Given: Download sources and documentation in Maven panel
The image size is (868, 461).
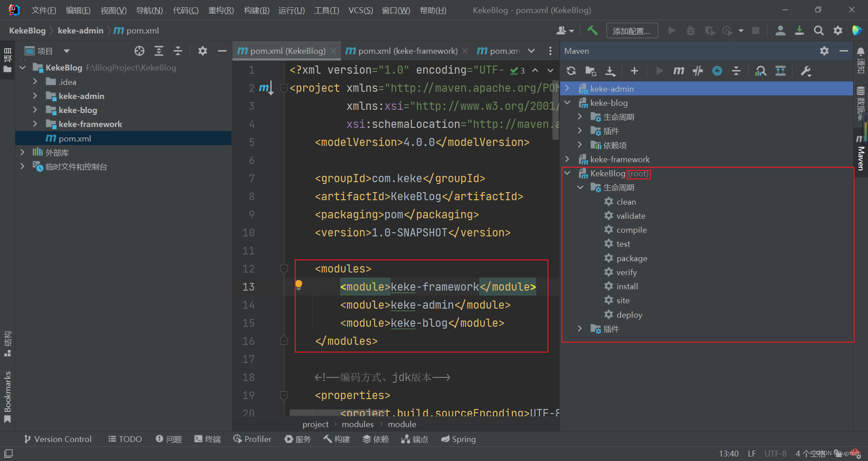Looking at the screenshot, I should coord(610,71).
